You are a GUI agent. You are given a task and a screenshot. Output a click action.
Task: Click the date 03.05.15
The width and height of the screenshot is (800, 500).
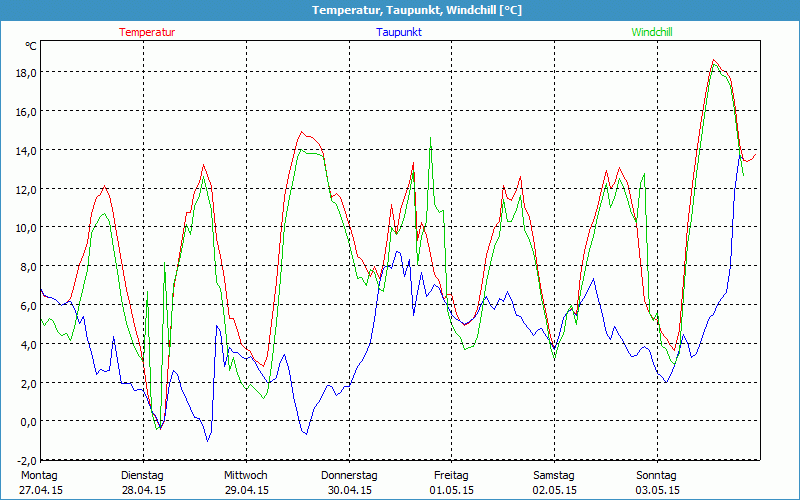(658, 490)
